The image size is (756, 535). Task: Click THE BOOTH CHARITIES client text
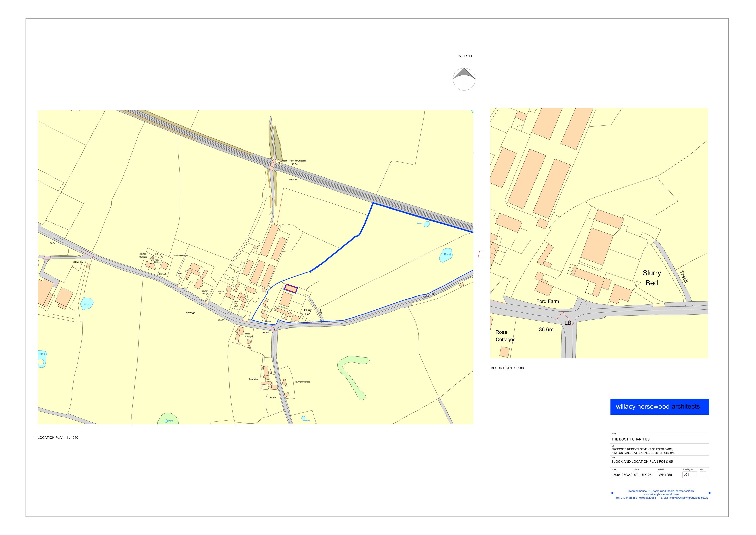pyautogui.click(x=631, y=439)
